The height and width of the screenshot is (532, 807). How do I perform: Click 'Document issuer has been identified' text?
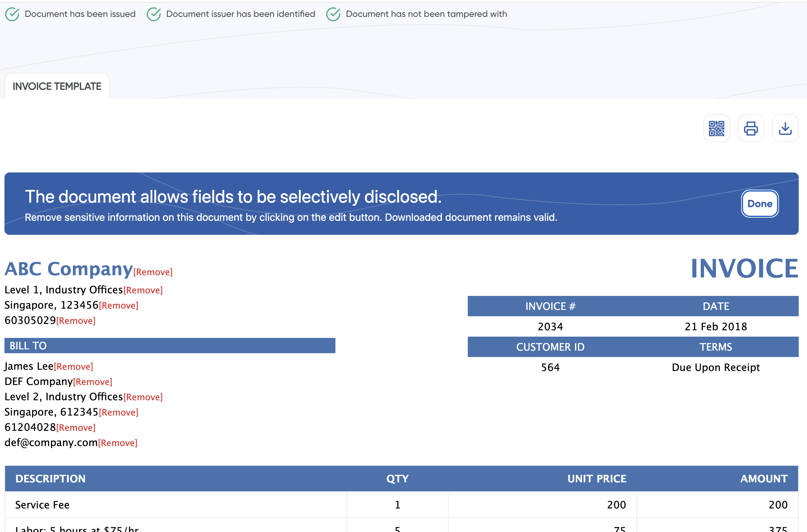(x=241, y=14)
